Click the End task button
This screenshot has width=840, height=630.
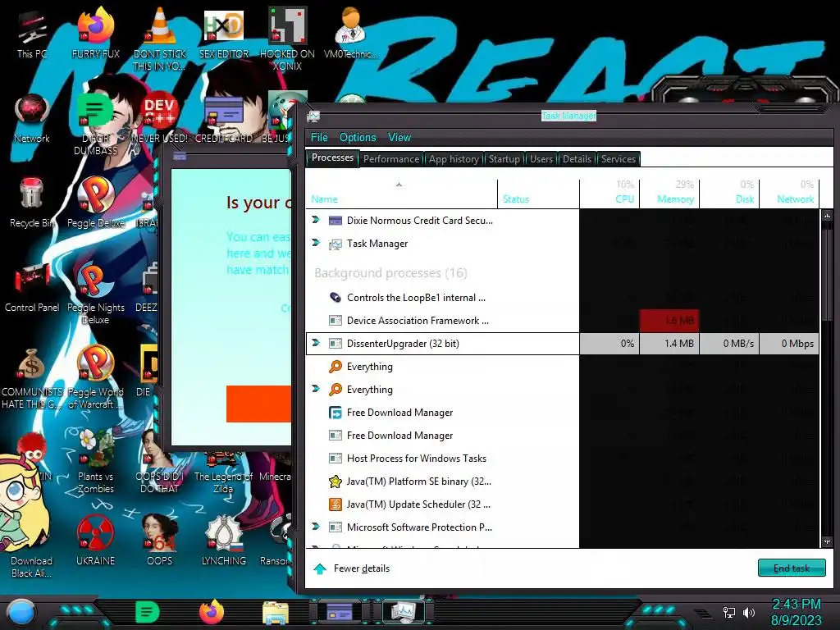pos(792,568)
